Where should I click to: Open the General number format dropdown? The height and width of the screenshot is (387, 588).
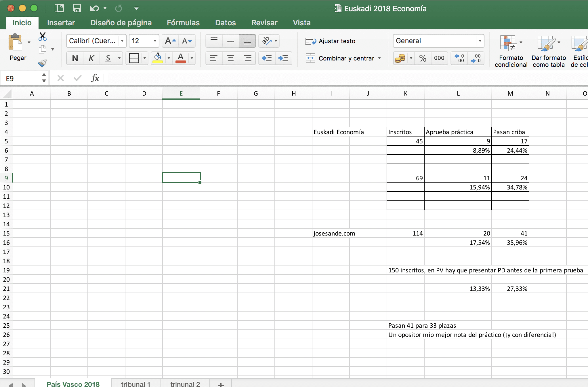(480, 41)
